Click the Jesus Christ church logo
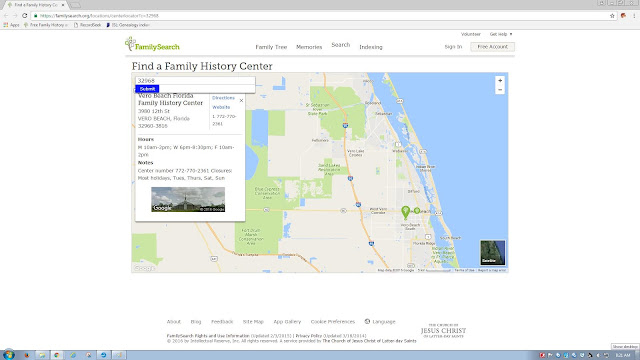This screenshot has width=640, height=360. pyautogui.click(x=443, y=330)
